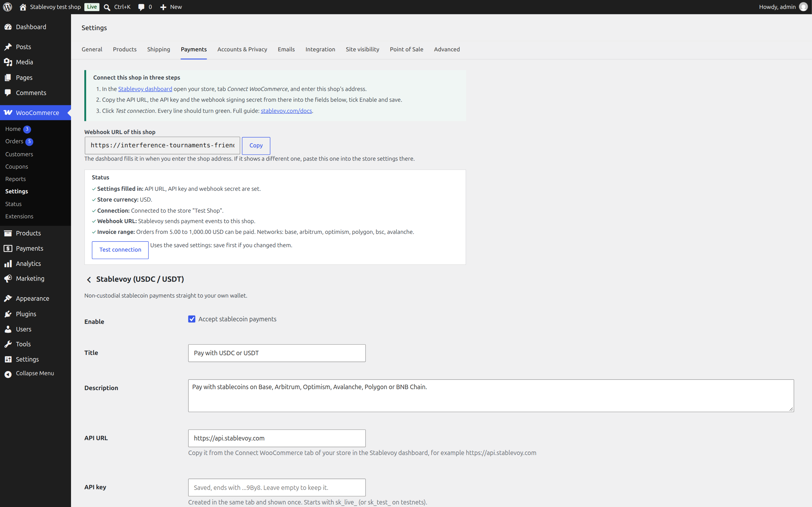
Task: Click the API key field
Action: pos(277,488)
